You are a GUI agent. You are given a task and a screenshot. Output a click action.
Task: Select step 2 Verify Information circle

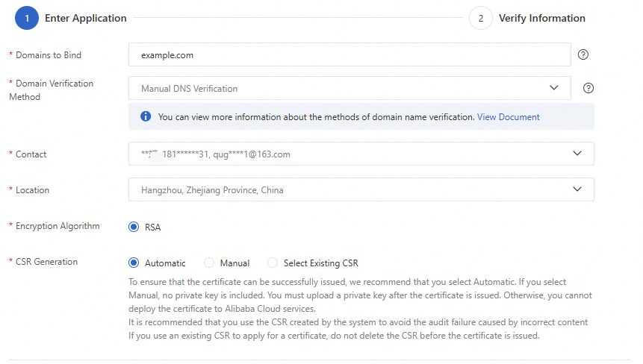tap(481, 18)
